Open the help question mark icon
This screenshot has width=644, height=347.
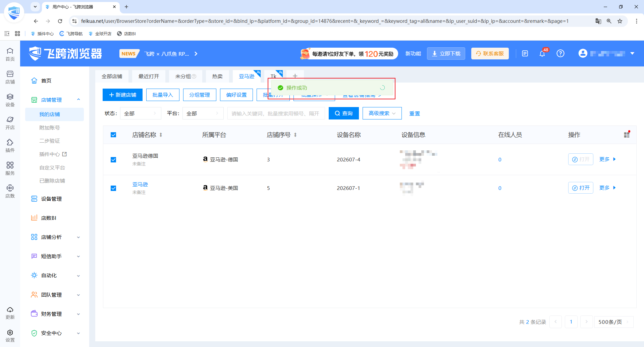coord(560,53)
